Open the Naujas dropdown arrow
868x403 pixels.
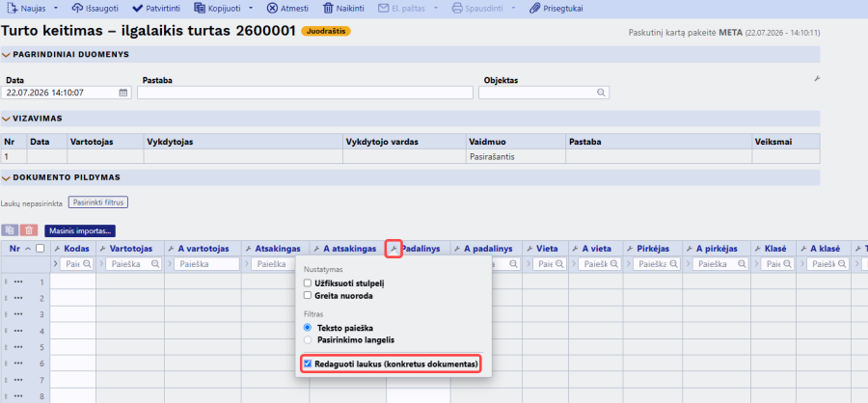coord(56,9)
